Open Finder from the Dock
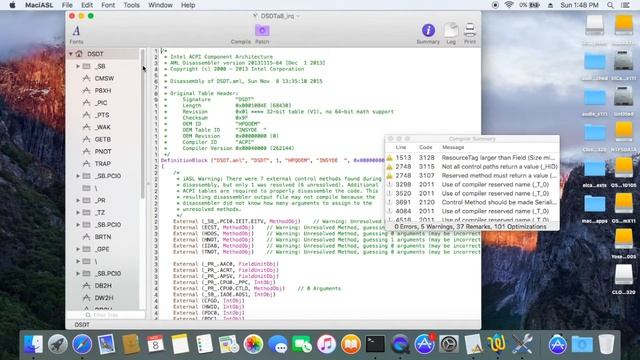The image size is (640, 360). [33, 344]
